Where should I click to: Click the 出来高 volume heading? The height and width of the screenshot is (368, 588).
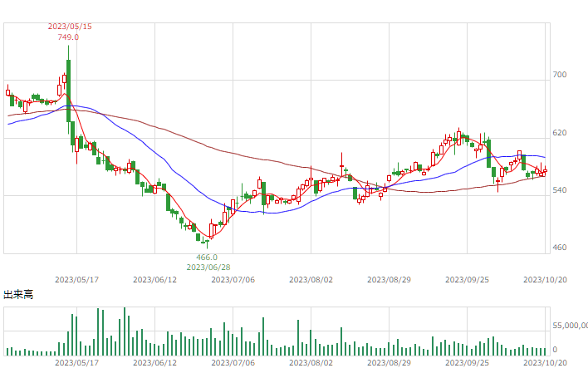point(18,294)
